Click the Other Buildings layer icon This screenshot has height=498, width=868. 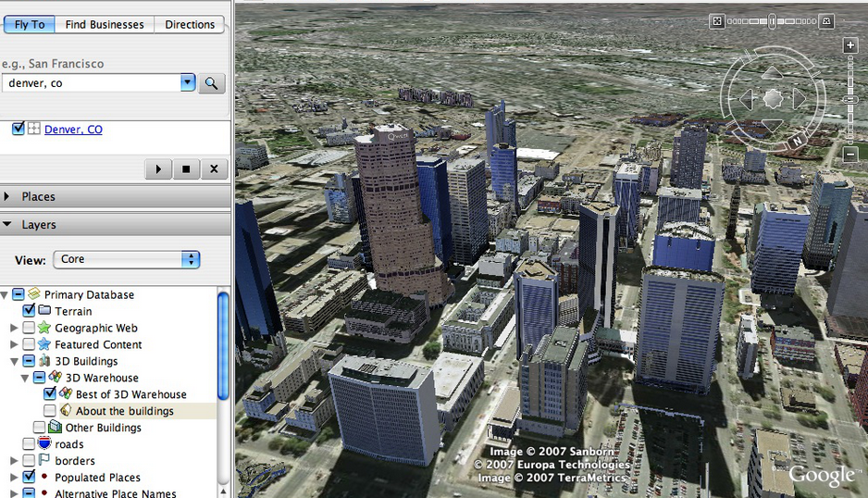(55, 427)
